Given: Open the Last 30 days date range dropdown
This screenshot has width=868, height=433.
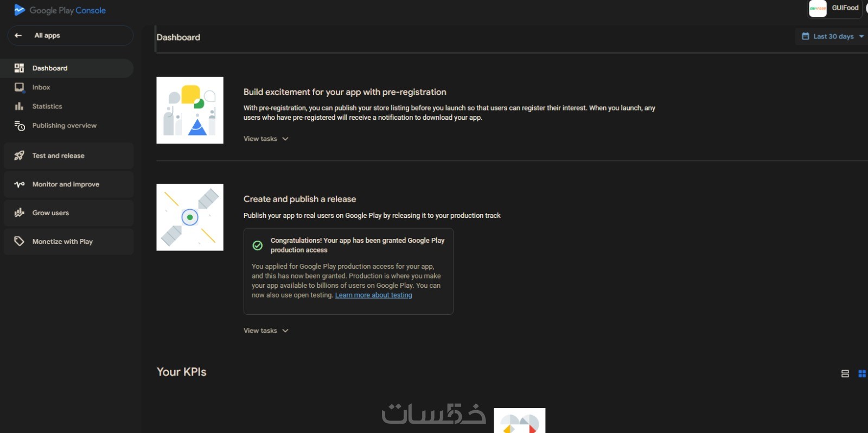Looking at the screenshot, I should 832,36.
